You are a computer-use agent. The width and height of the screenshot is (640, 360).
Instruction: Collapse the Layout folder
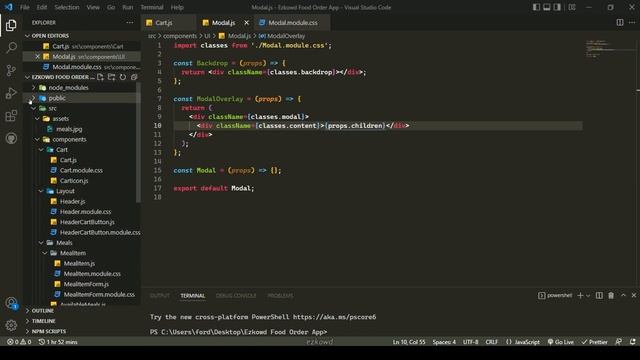(x=41, y=191)
